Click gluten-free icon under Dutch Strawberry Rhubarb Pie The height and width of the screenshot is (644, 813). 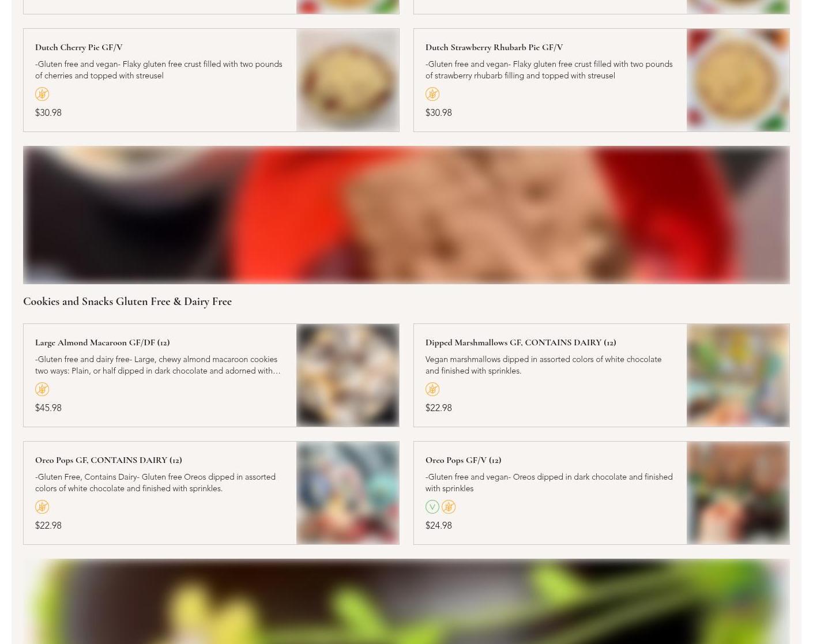click(x=432, y=94)
